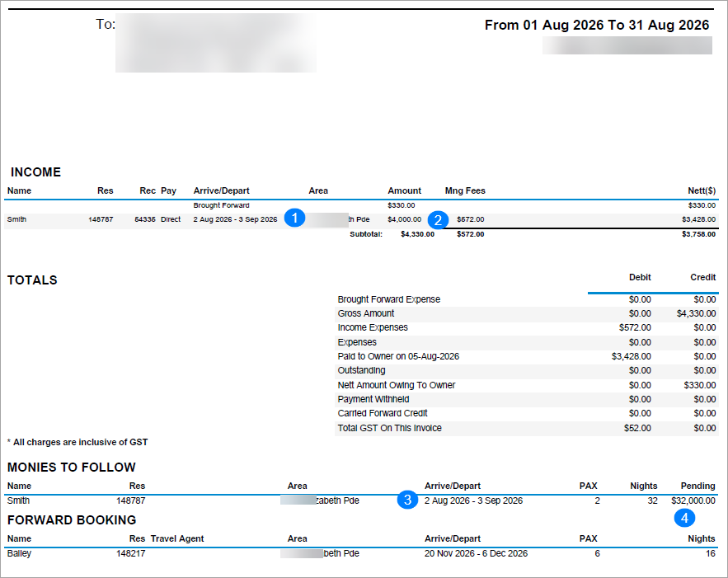
Task: Click the Pending column header
Action: click(x=697, y=486)
